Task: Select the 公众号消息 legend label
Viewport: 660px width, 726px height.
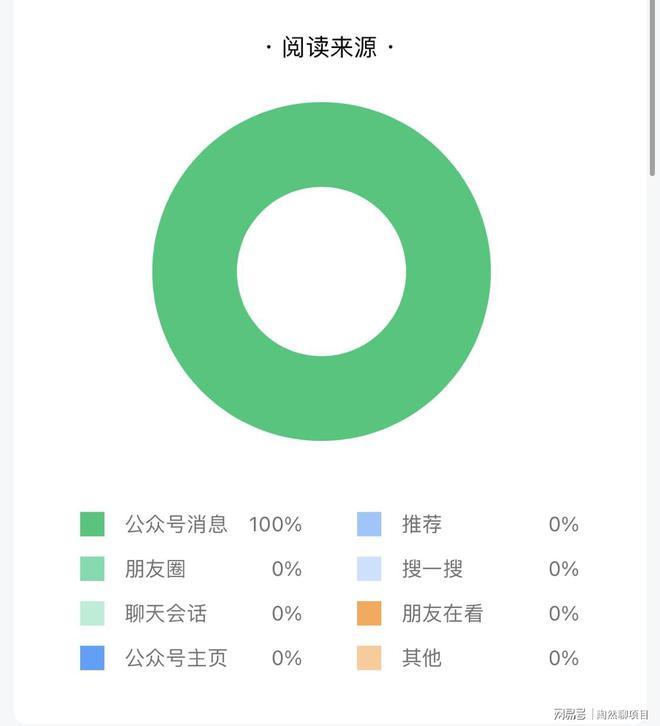Action: [176, 524]
